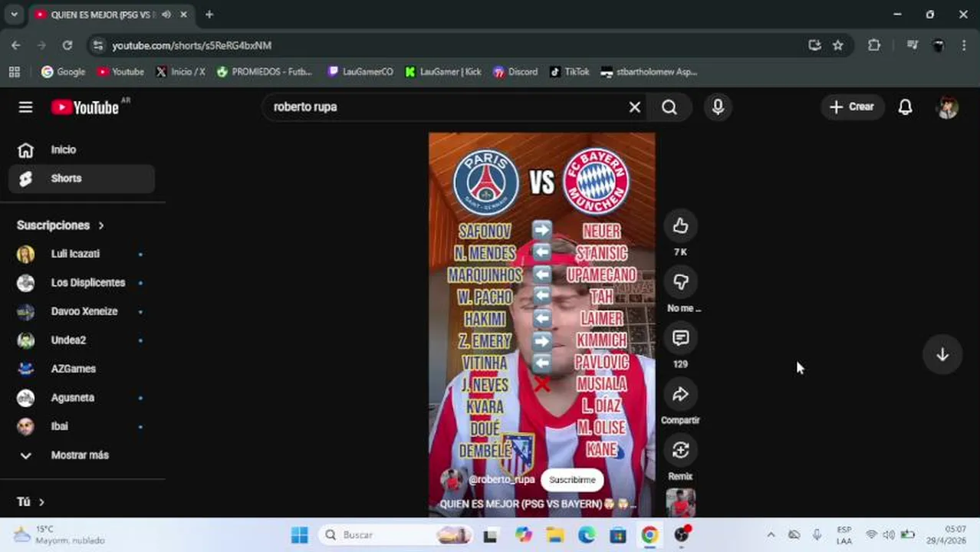Open the Inicio / X bookmark

(180, 72)
